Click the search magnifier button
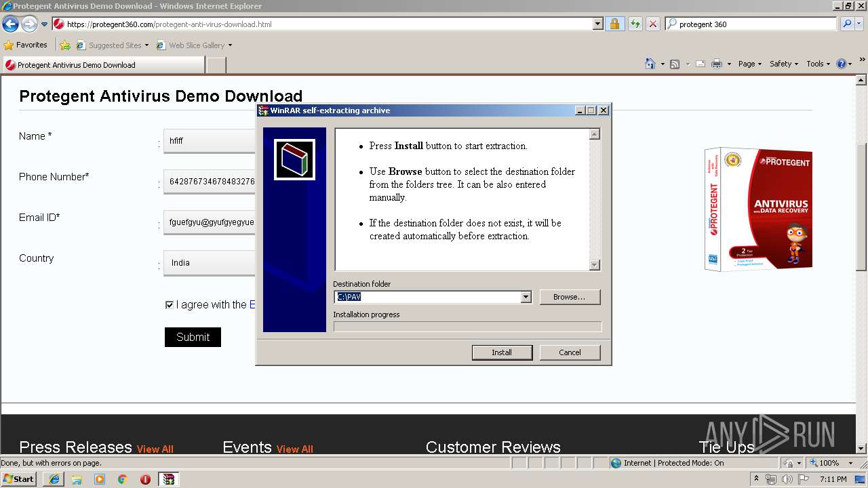The image size is (868, 488). click(846, 24)
